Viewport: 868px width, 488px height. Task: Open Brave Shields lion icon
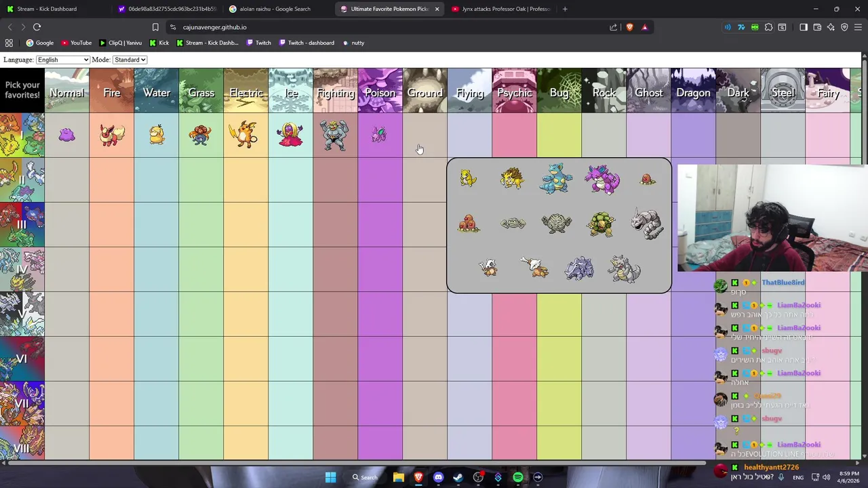629,27
